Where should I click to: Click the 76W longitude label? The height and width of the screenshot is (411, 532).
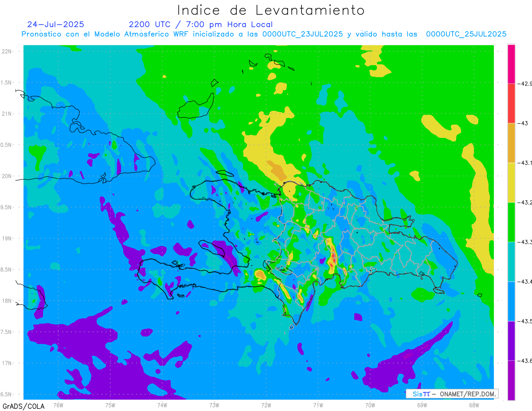tap(58, 405)
